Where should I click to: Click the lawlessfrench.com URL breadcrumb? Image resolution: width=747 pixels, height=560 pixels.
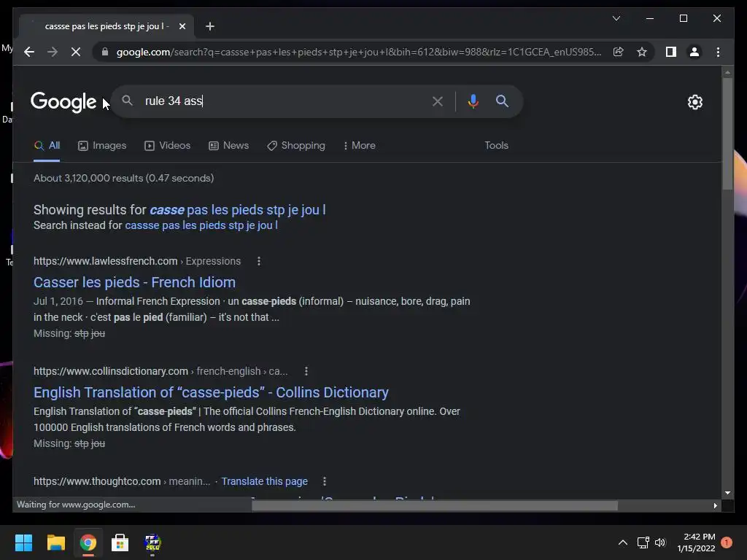pos(136,261)
